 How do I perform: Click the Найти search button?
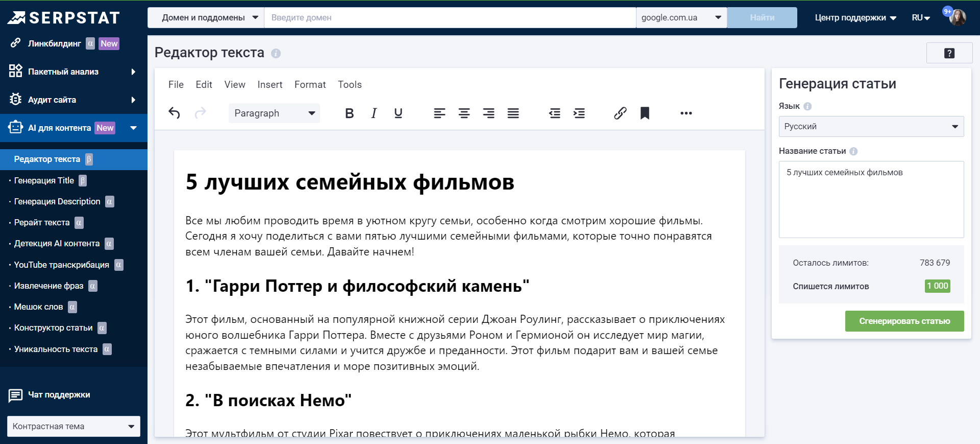762,17
